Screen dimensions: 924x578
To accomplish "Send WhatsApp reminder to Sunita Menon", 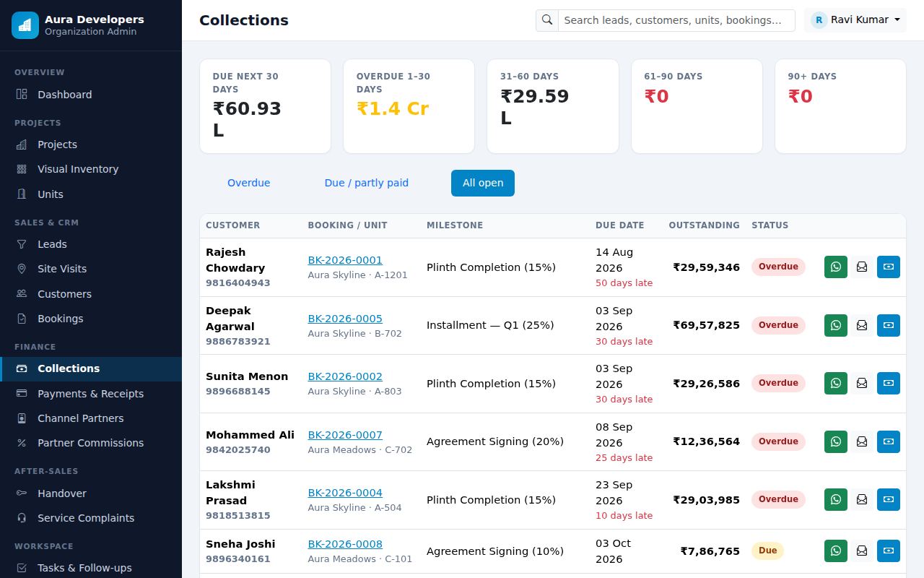I will click(836, 383).
